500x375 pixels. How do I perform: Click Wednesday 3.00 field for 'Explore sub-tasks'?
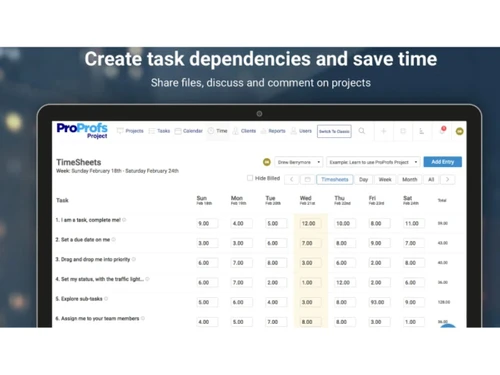(310, 302)
